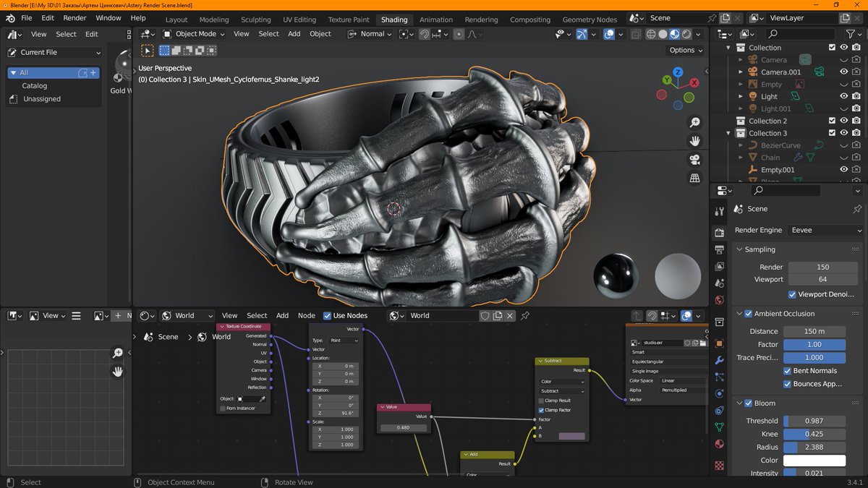
Task: Switch to the Sculpting workspace tab
Action: click(255, 20)
